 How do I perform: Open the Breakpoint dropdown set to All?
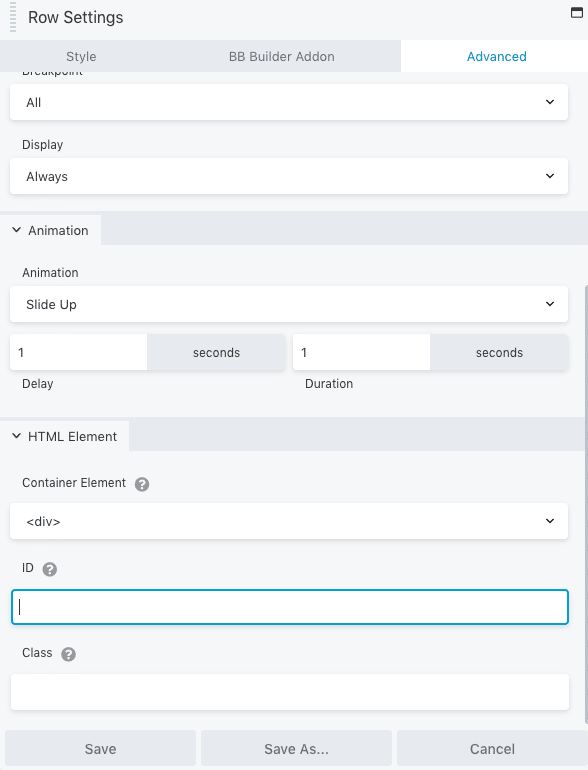[x=289, y=102]
